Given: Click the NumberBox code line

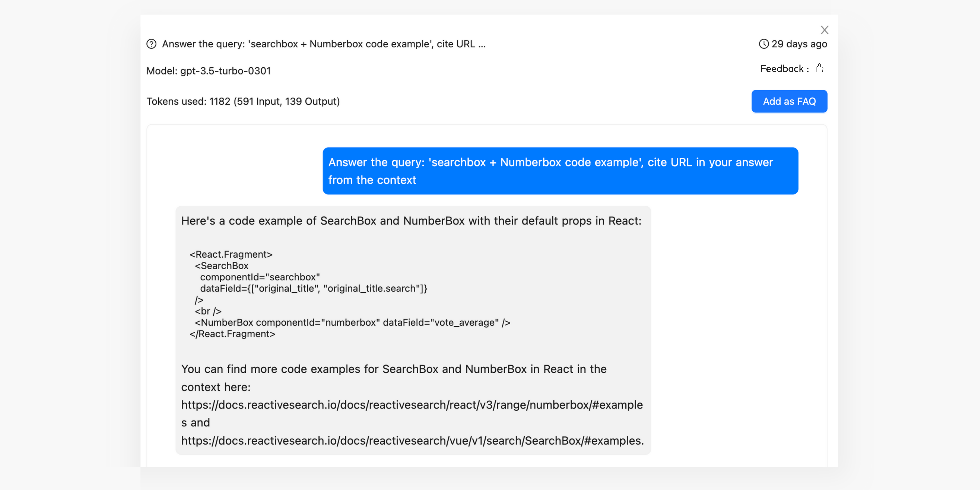Looking at the screenshot, I should pyautogui.click(x=352, y=323).
